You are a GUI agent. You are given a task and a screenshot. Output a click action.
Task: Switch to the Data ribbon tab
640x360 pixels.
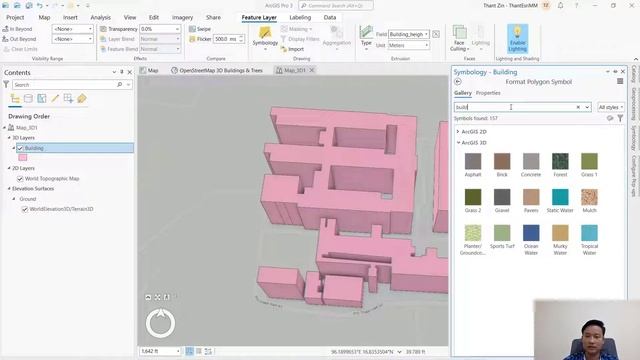pyautogui.click(x=330, y=18)
